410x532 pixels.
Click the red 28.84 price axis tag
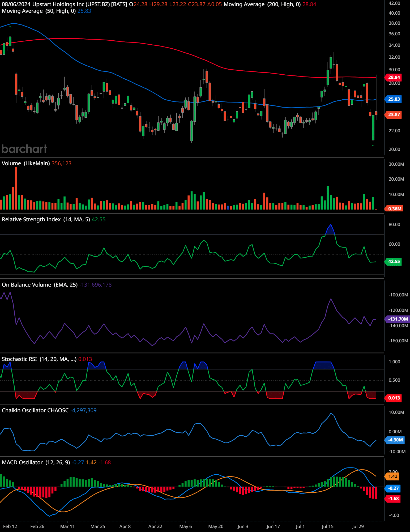(x=394, y=77)
